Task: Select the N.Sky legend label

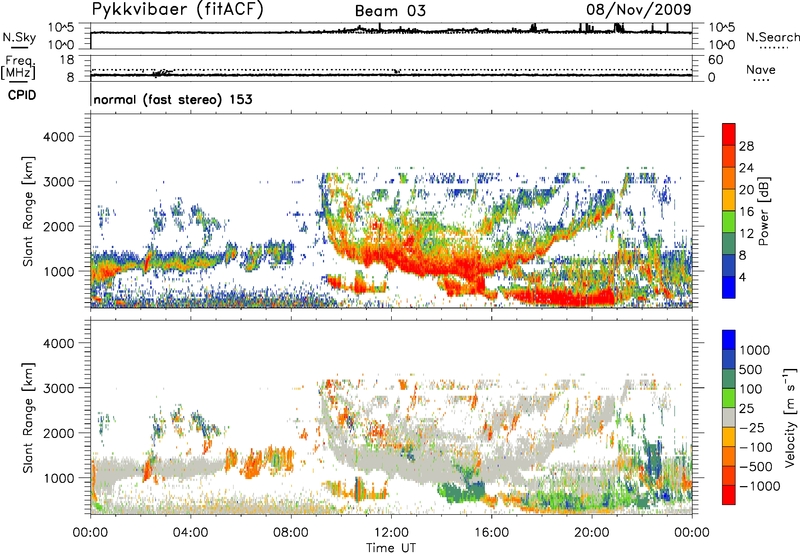Action: click(x=19, y=37)
